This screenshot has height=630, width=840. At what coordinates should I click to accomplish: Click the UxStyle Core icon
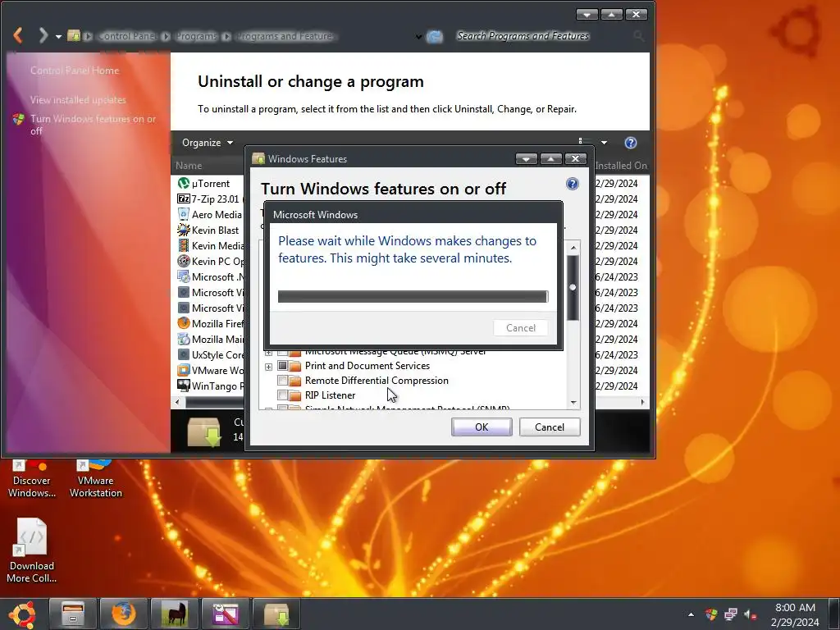(x=183, y=354)
